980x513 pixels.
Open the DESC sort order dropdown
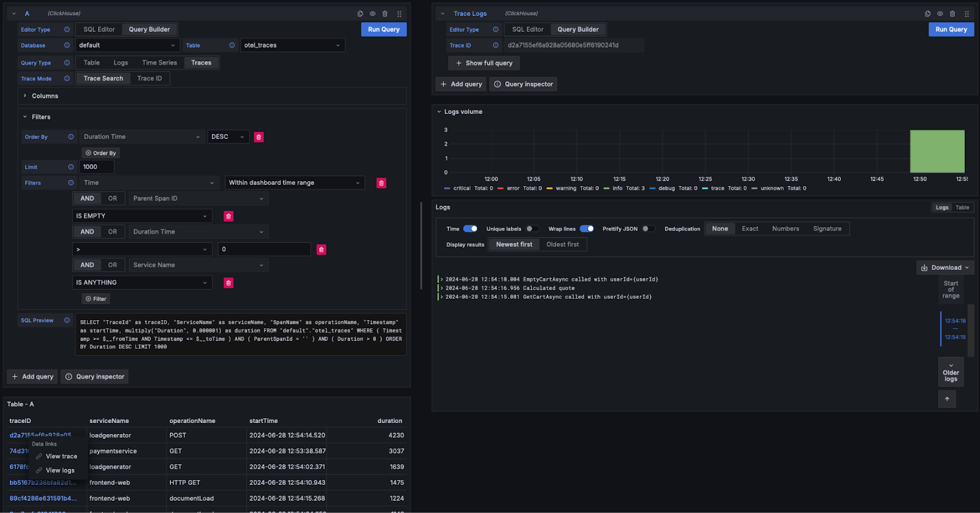point(228,137)
